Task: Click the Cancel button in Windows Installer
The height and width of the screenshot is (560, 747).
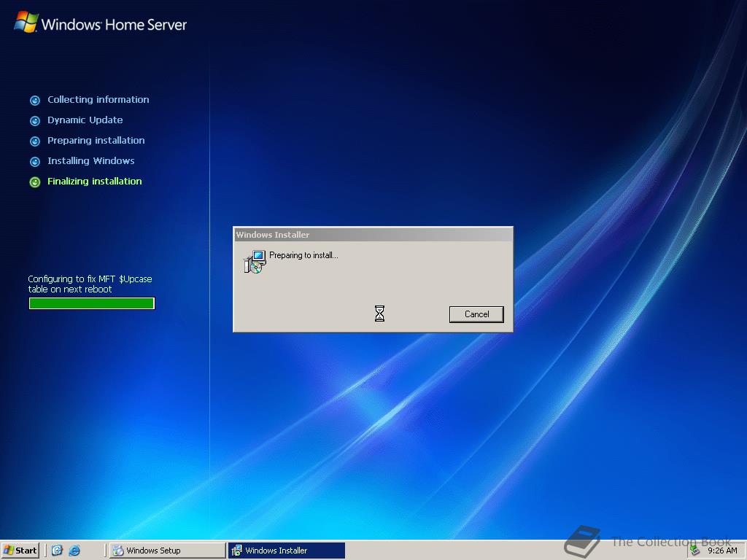Action: coord(476,314)
